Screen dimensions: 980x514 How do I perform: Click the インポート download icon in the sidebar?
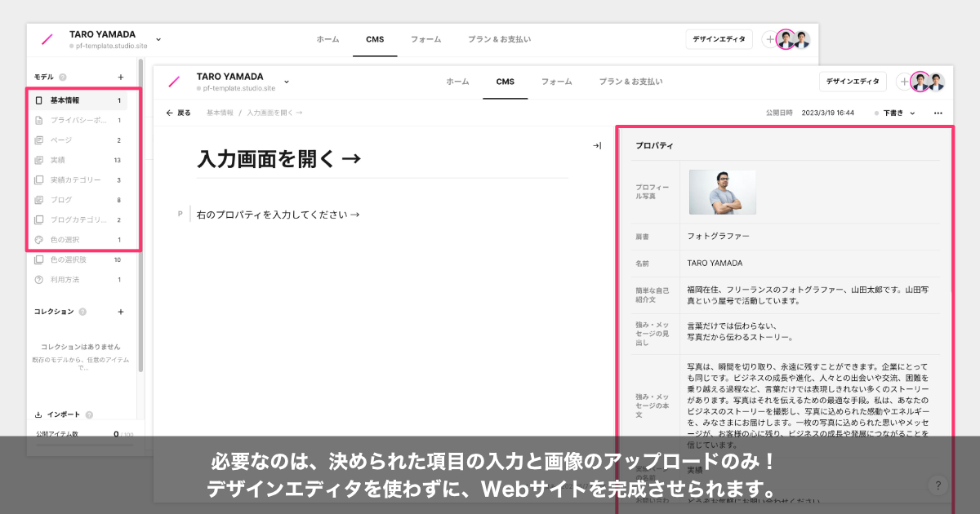point(38,414)
